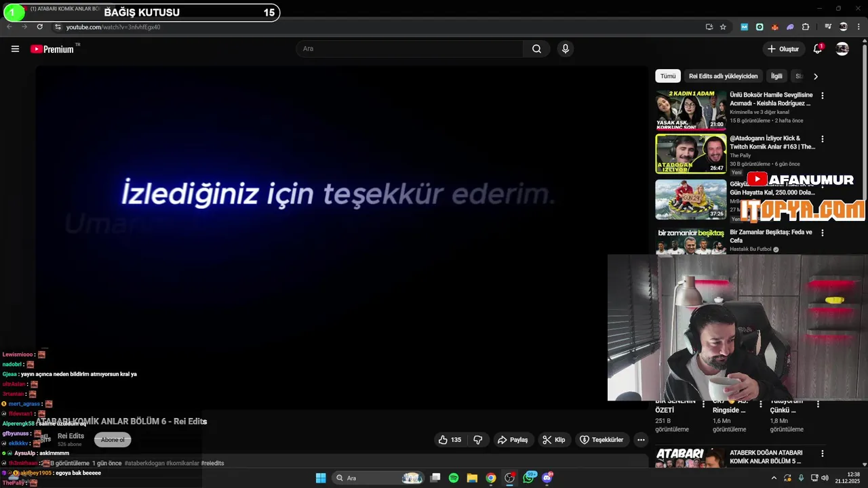Open the blue M extension icon
868x488 pixels.
745,27
